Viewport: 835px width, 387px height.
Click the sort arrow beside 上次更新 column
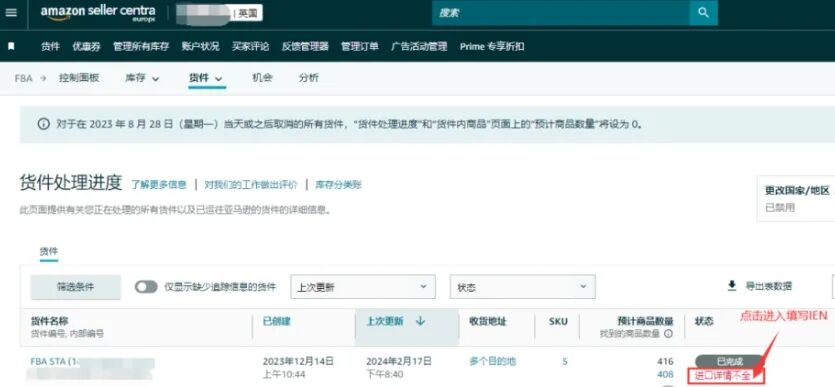pyautogui.click(x=420, y=321)
